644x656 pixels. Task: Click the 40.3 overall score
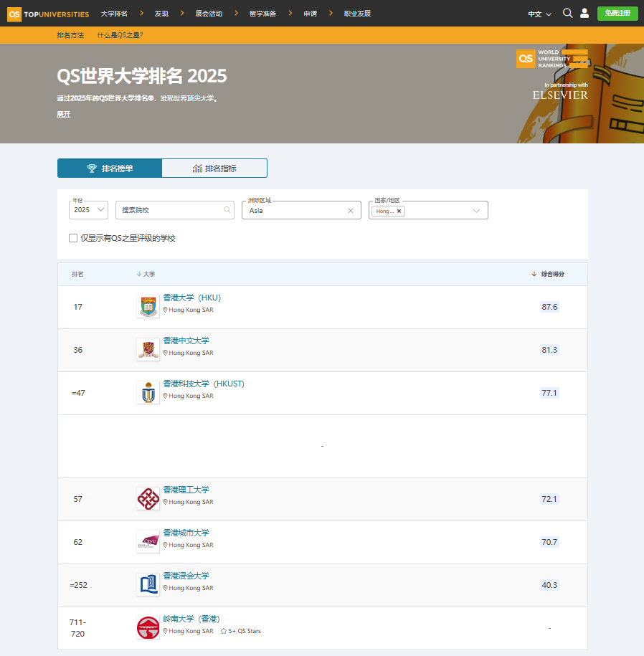549,585
